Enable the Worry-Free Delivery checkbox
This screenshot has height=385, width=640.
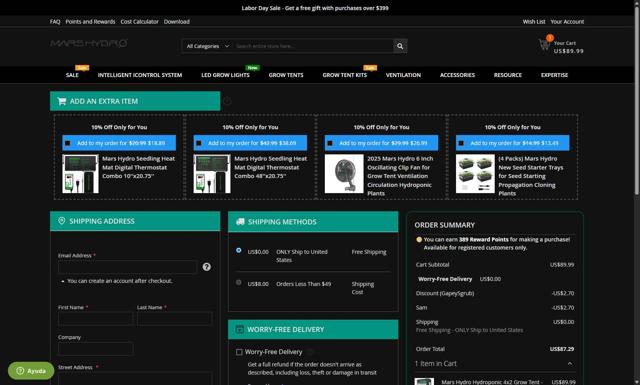tap(239, 352)
